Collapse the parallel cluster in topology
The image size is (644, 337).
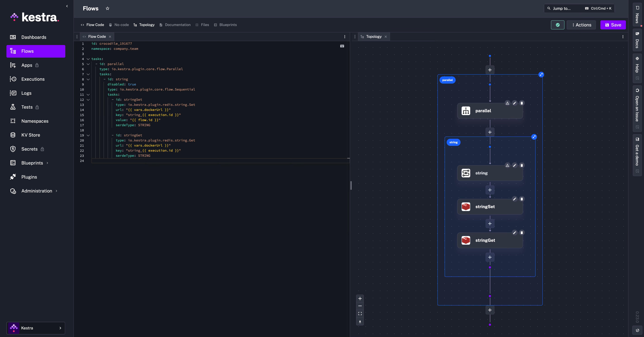[541, 74]
